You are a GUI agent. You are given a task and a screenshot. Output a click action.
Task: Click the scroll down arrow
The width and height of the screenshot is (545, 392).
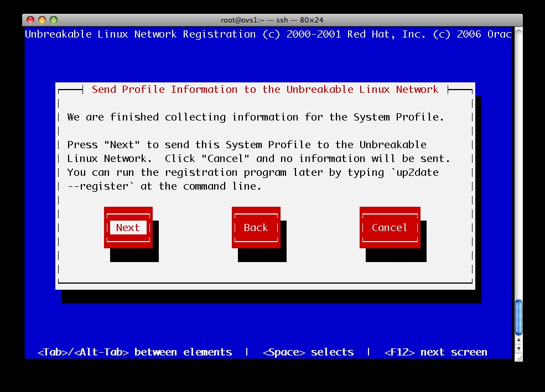[x=518, y=349]
